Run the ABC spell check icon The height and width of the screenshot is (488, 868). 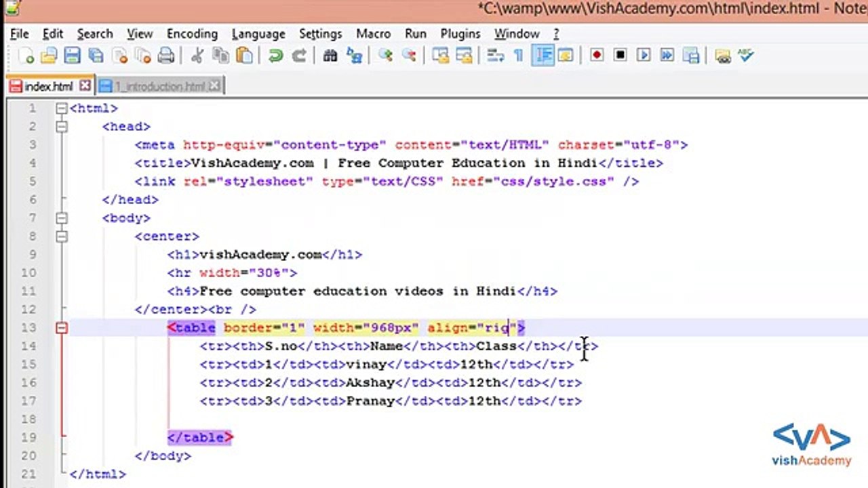(x=746, y=56)
